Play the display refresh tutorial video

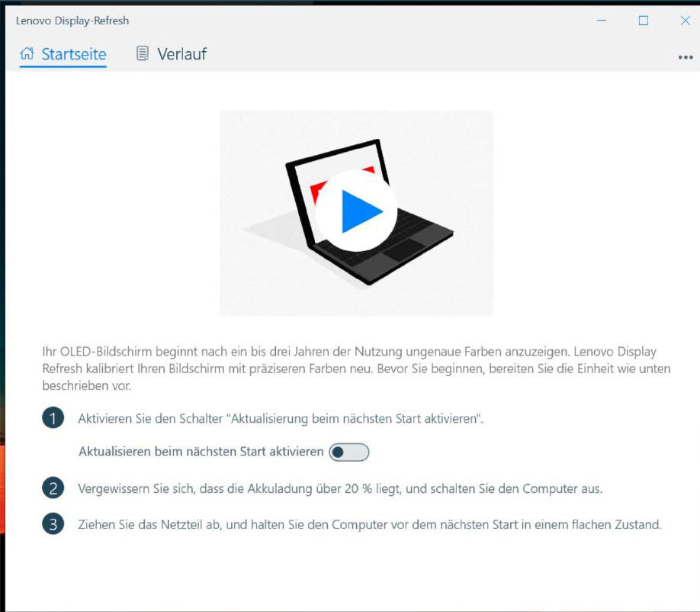coord(356,211)
